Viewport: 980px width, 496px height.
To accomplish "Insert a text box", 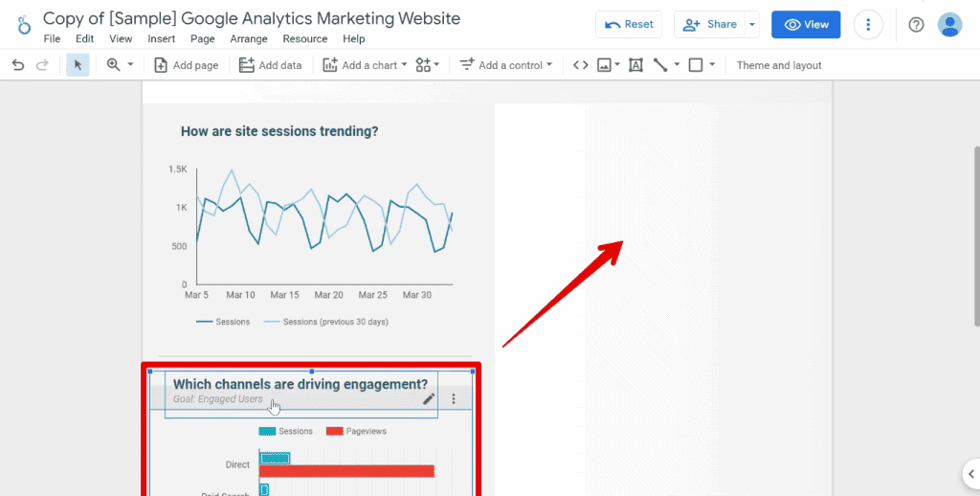I will 635,65.
